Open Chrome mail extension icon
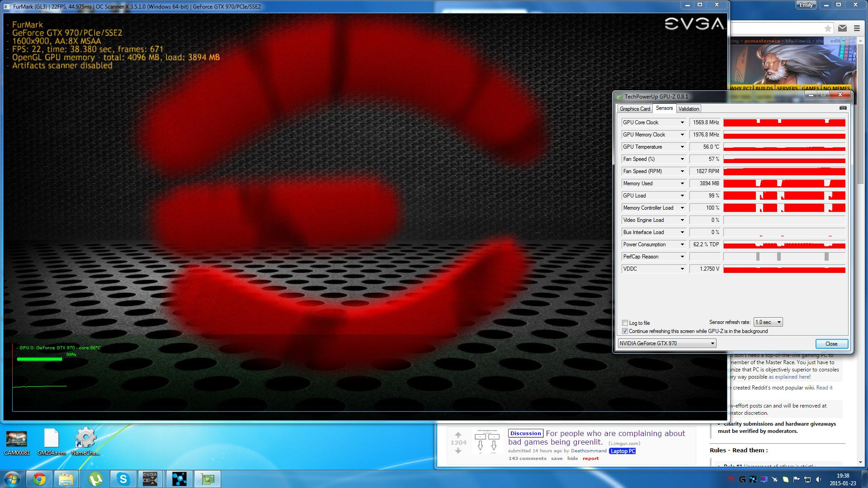The height and width of the screenshot is (488, 868). 842,28
